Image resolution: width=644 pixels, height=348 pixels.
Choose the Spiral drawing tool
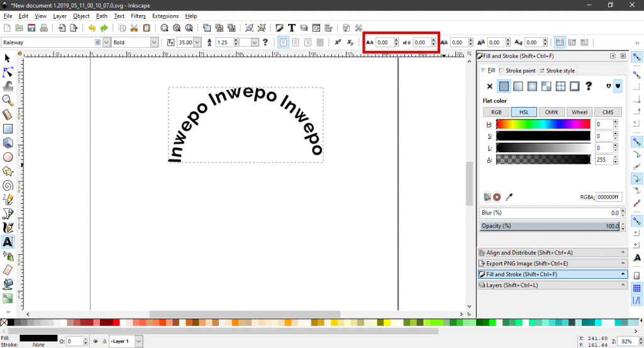pos(8,185)
